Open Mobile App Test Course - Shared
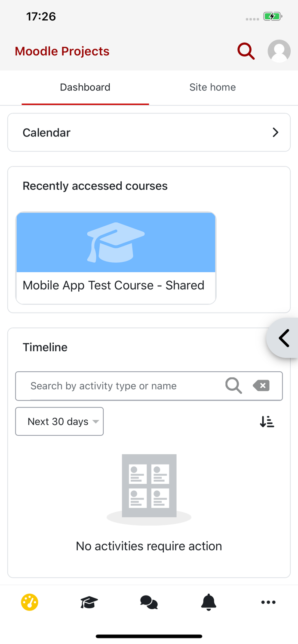Screen dimensions: 298x644 114,285
